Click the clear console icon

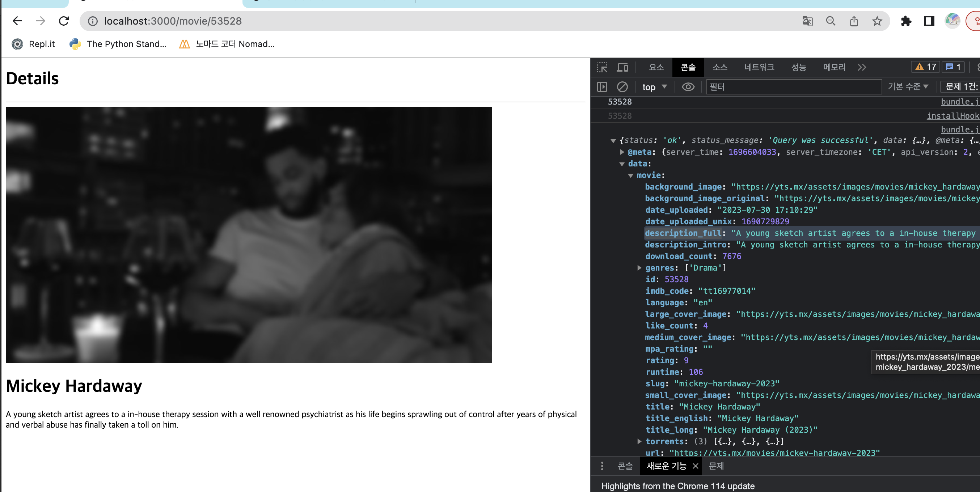point(622,87)
